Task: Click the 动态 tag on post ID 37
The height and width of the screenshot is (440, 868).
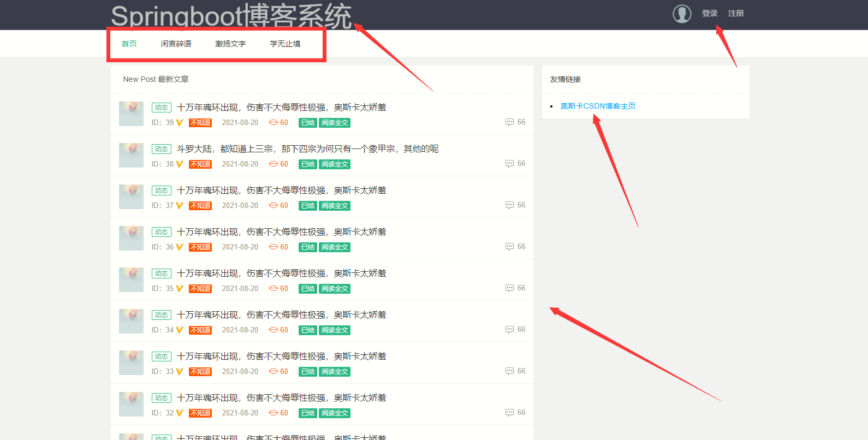Action: [162, 191]
